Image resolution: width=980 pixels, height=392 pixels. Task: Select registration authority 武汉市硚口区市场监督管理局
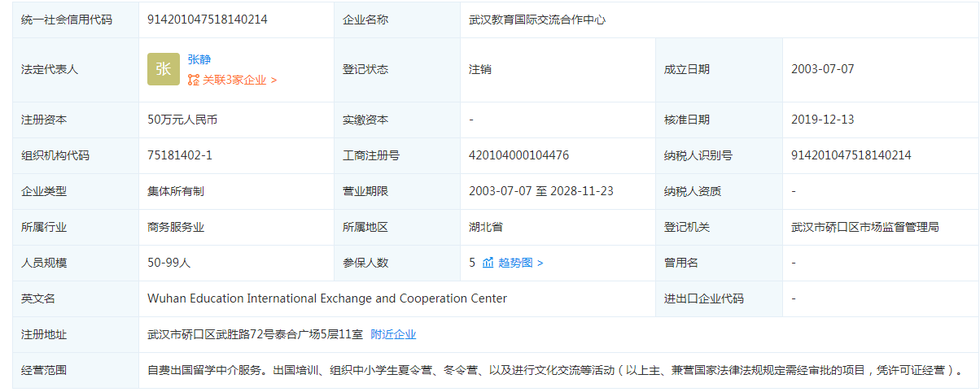[865, 227]
